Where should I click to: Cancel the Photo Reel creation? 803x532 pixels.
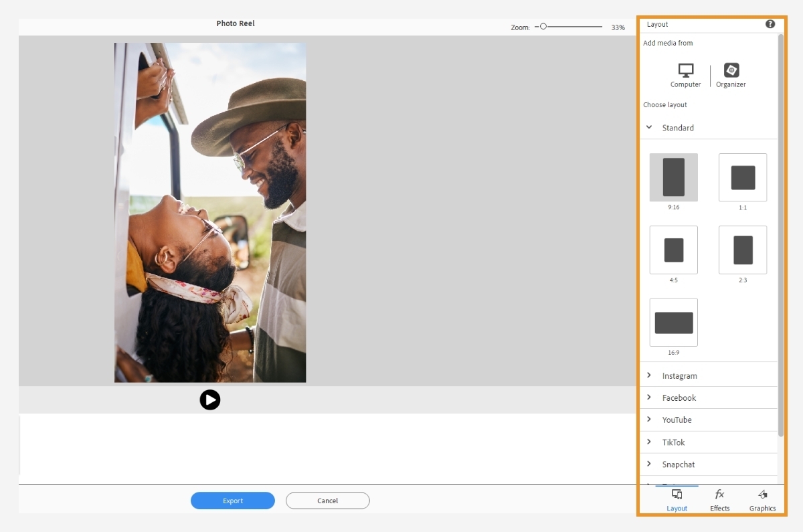click(x=327, y=501)
